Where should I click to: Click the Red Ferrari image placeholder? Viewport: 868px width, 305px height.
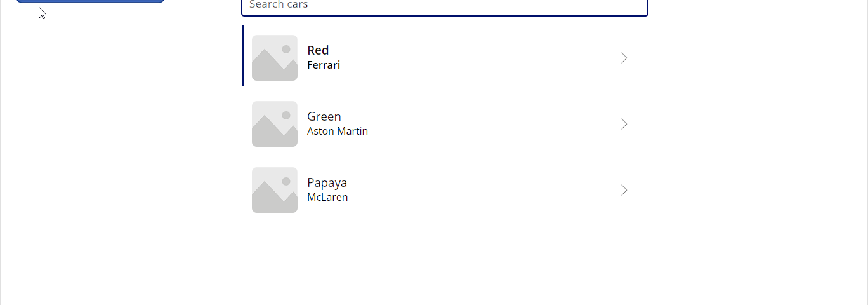tap(275, 58)
